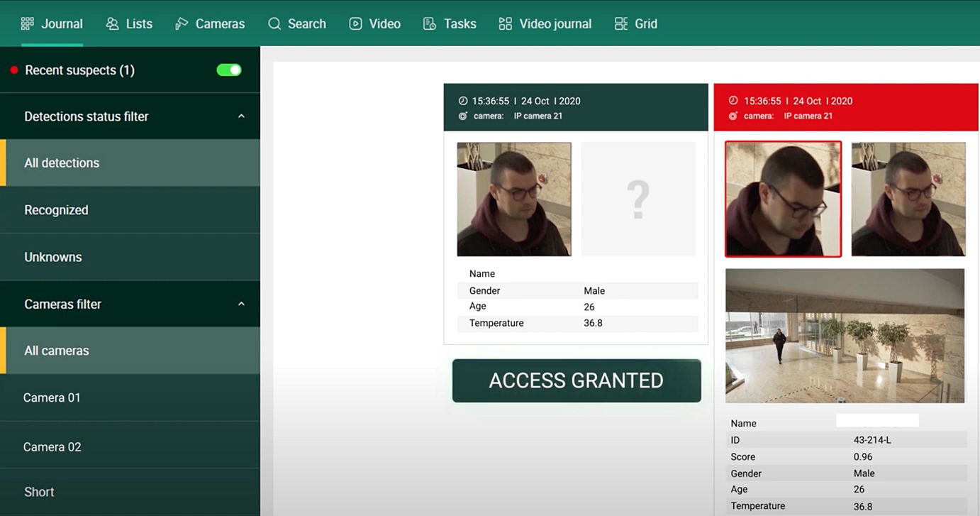
Task: Toggle the Recent suspects switch off
Action: [x=229, y=70]
